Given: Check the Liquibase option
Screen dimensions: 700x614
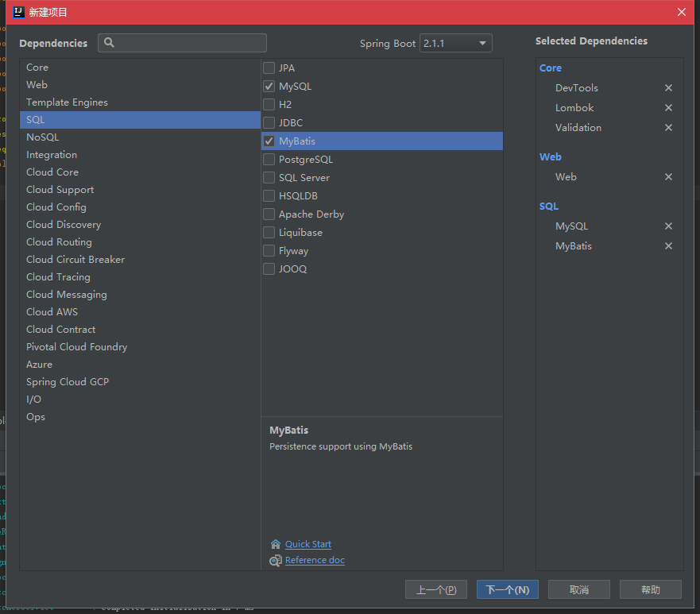Looking at the screenshot, I should (269, 233).
